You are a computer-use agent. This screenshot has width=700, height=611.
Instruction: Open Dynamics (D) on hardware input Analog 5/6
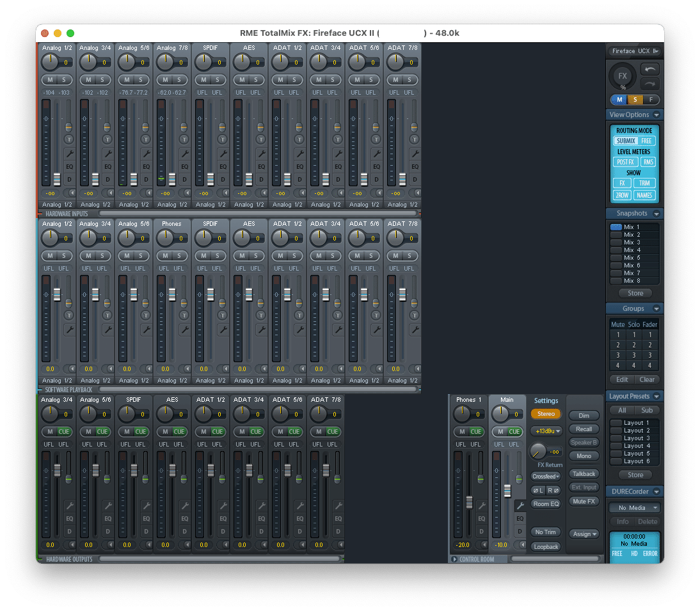[x=146, y=179]
